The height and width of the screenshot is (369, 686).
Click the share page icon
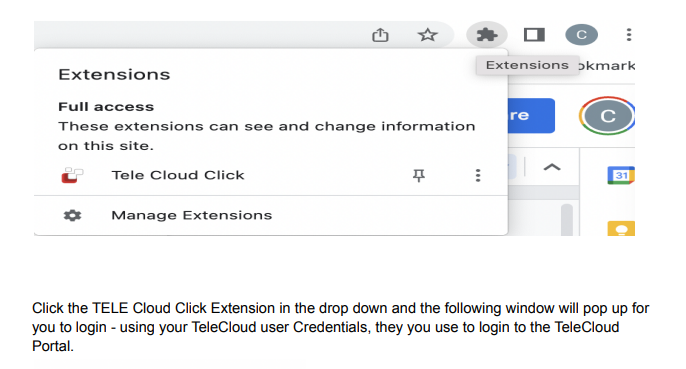tap(380, 35)
